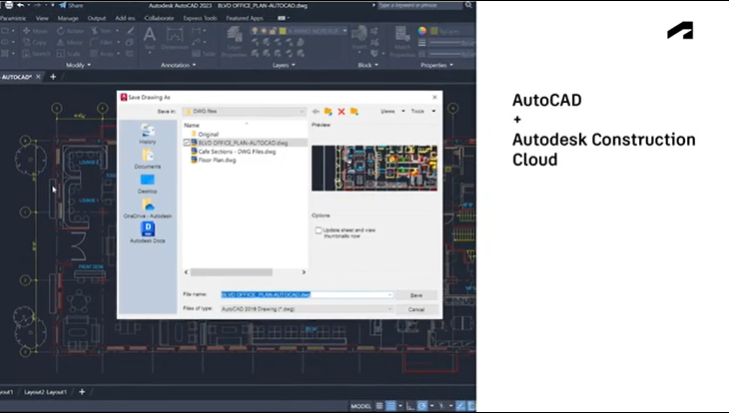Open the History location in Save dialog

pos(147,133)
